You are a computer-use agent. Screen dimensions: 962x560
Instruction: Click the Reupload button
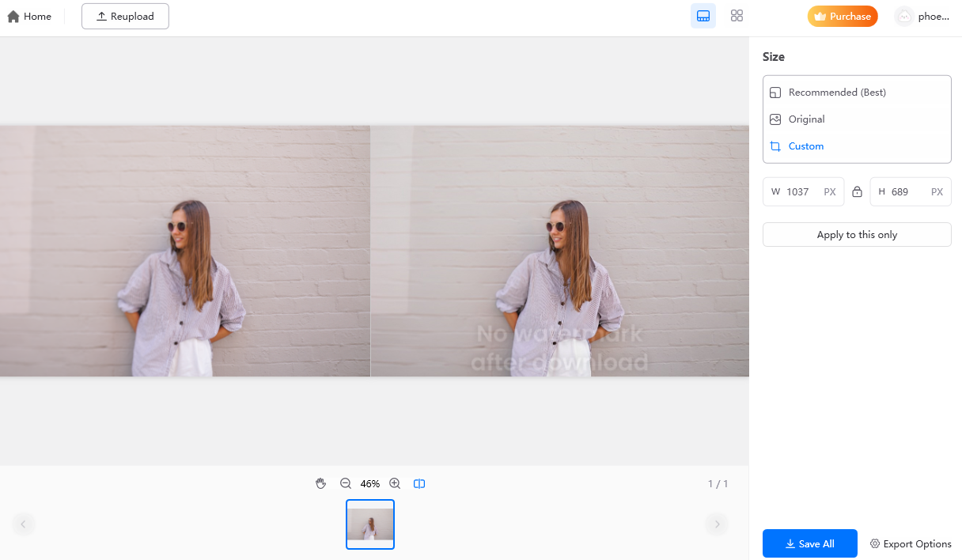point(125,16)
